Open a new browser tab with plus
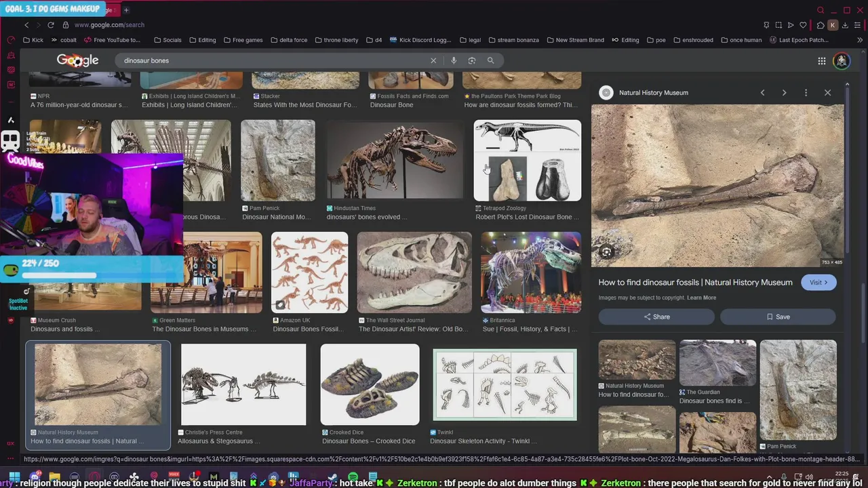The width and height of the screenshot is (868, 488). pyautogui.click(x=126, y=10)
